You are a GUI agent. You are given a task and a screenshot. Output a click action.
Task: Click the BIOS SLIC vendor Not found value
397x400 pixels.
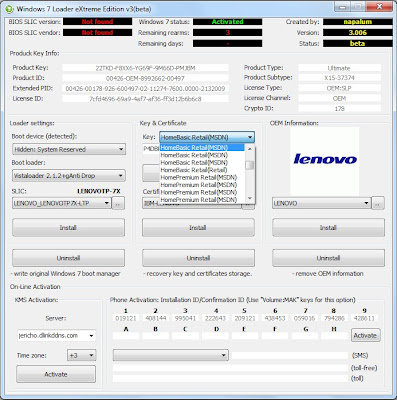pyautogui.click(x=97, y=33)
